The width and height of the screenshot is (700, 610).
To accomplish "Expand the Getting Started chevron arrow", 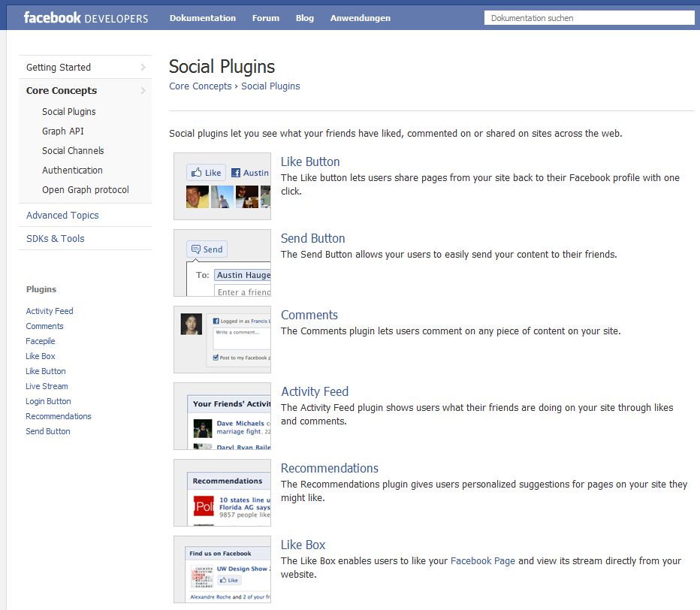I will pos(143,68).
